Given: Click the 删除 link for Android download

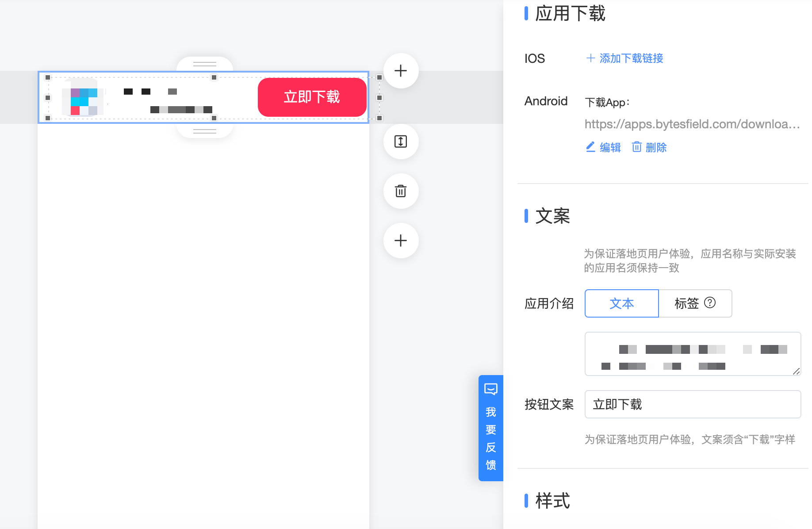Looking at the screenshot, I should [657, 147].
